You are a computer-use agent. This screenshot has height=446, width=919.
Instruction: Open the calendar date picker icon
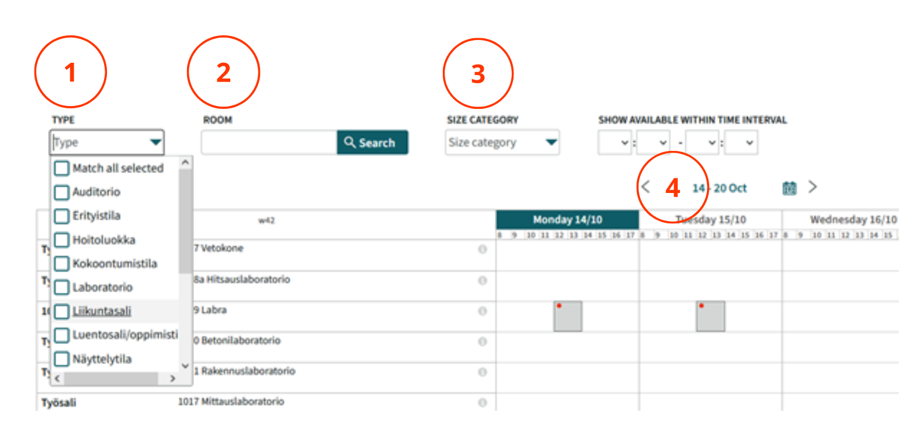[789, 188]
